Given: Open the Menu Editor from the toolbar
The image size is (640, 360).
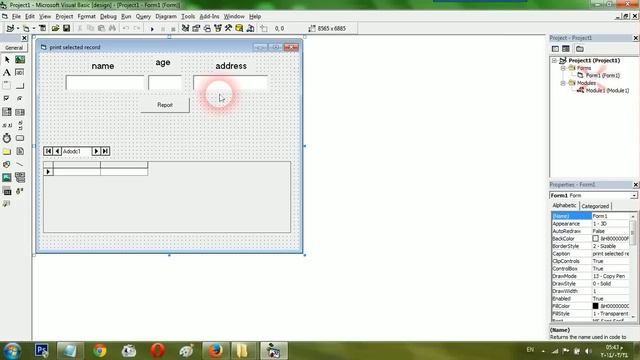Looking at the screenshot, I should (42, 28).
